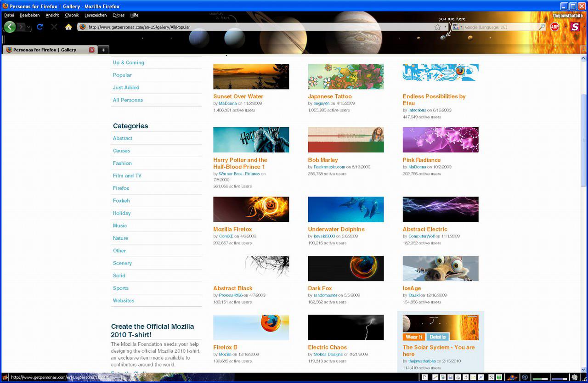Select the Personas for Firefox | Gallery tab
The height and width of the screenshot is (383, 588).
click(49, 50)
